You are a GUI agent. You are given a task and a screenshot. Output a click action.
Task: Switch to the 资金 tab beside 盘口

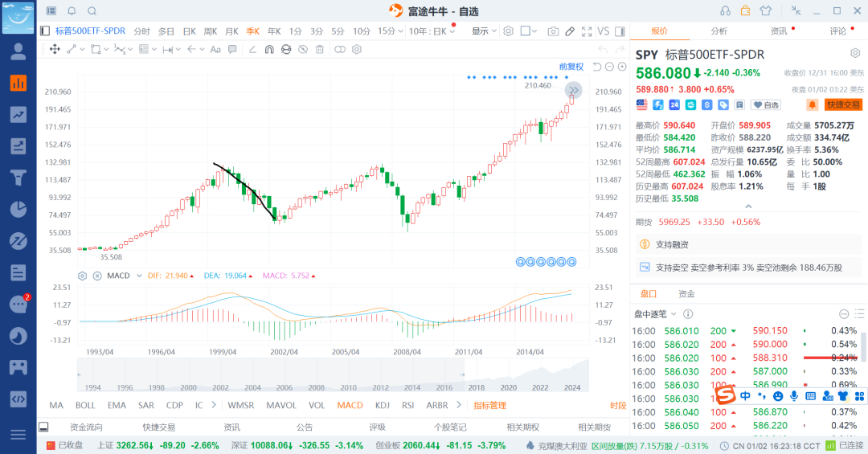(x=686, y=294)
